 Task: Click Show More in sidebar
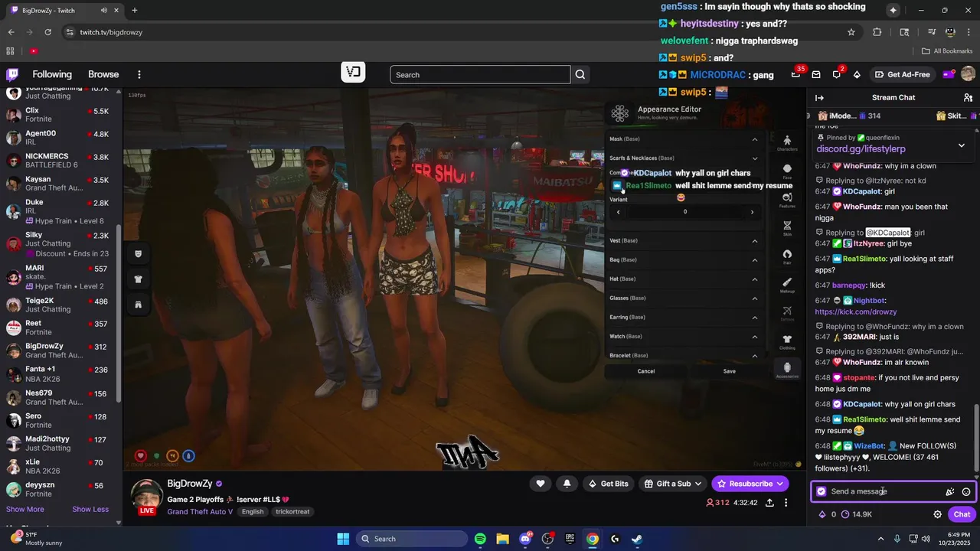25,509
